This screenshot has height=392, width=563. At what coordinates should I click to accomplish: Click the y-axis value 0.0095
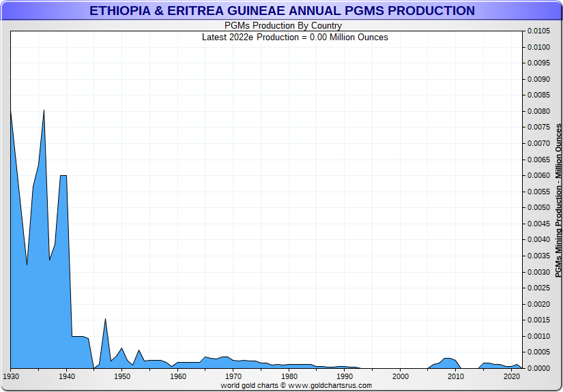[x=538, y=63]
